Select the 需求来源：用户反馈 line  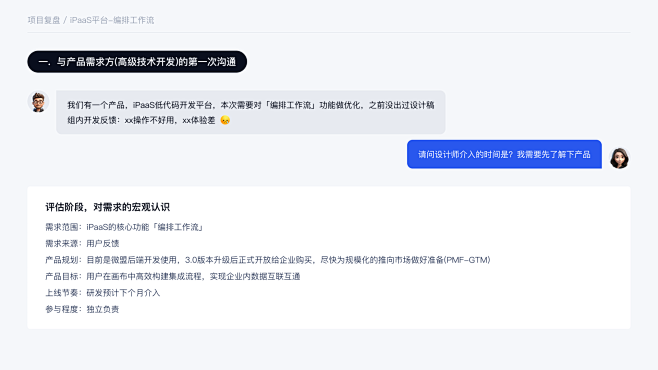click(82, 243)
